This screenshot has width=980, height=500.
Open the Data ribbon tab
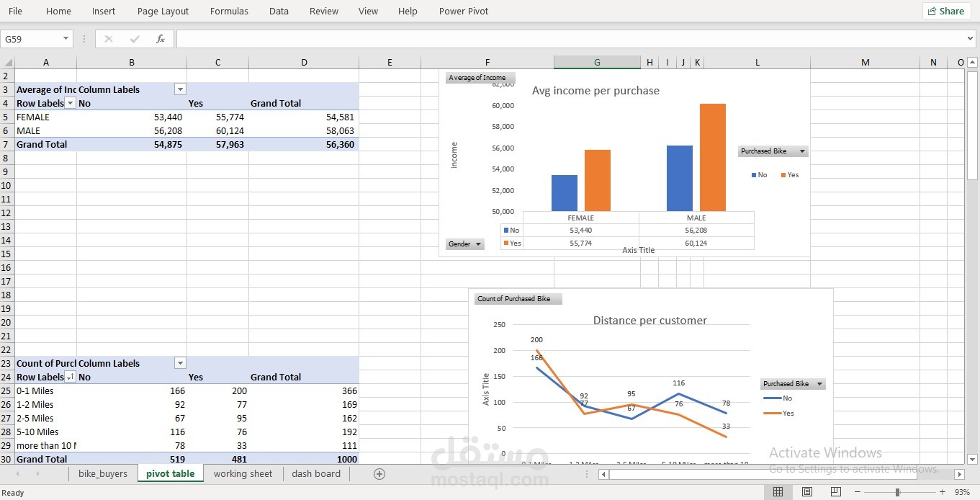click(x=279, y=11)
